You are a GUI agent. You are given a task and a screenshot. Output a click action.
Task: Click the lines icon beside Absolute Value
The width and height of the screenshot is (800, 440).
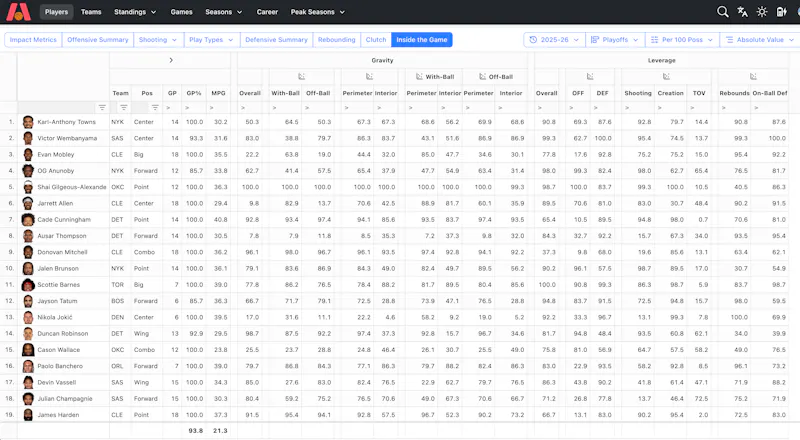[730, 40]
